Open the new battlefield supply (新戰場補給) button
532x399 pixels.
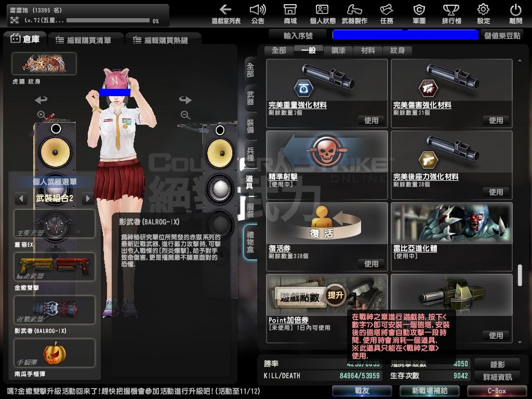[x=429, y=391]
